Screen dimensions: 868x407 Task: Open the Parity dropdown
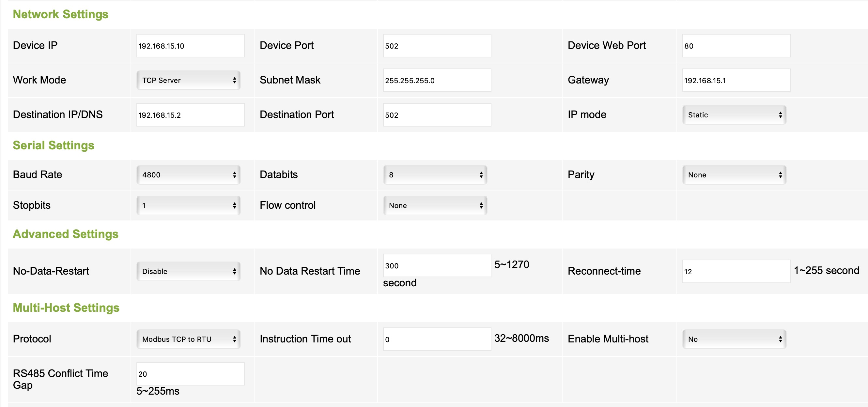click(x=734, y=175)
